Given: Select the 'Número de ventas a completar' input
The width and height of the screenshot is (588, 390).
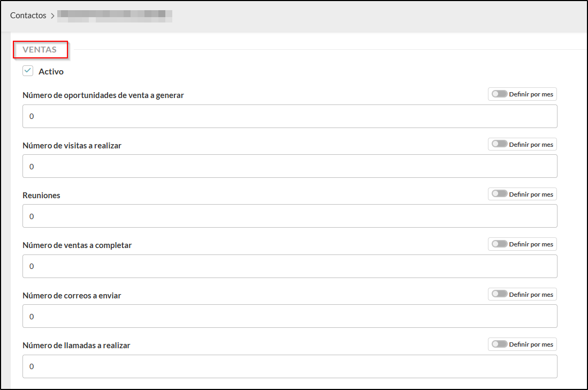Looking at the screenshot, I should click(289, 266).
